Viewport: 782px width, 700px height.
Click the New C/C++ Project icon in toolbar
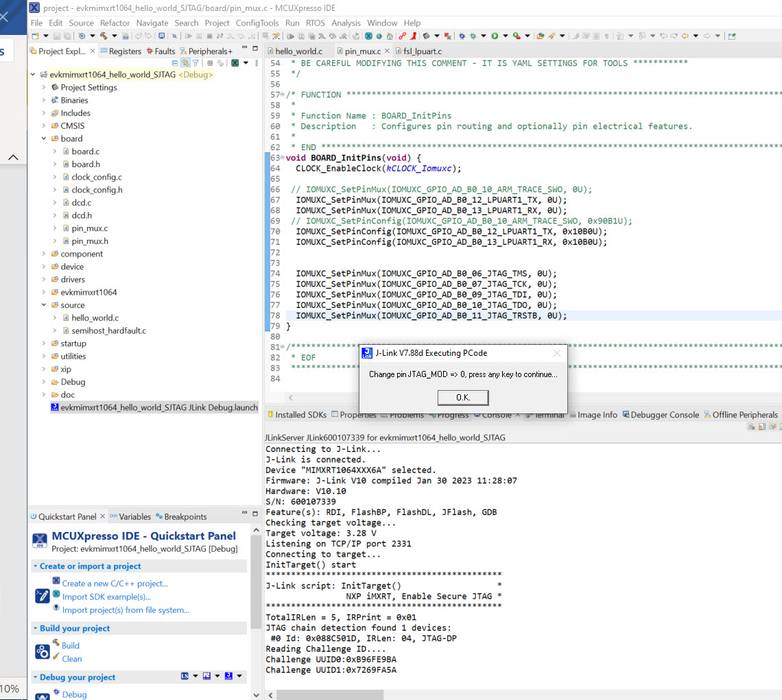point(35,35)
